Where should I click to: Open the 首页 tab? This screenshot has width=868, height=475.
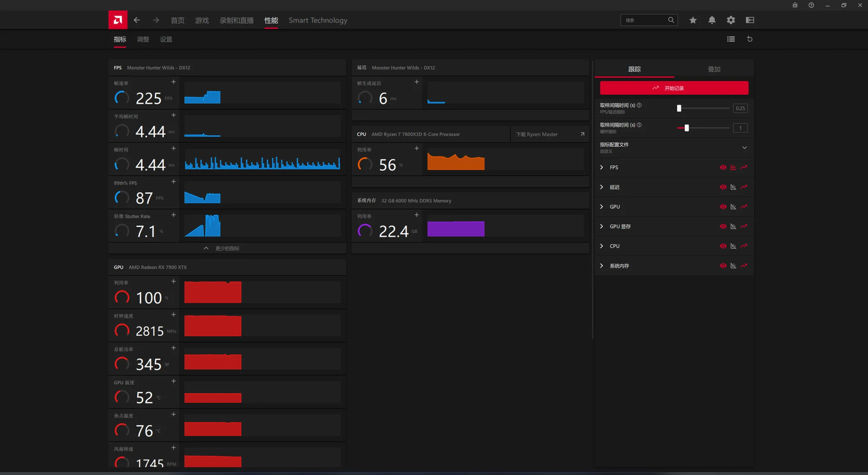click(x=178, y=20)
